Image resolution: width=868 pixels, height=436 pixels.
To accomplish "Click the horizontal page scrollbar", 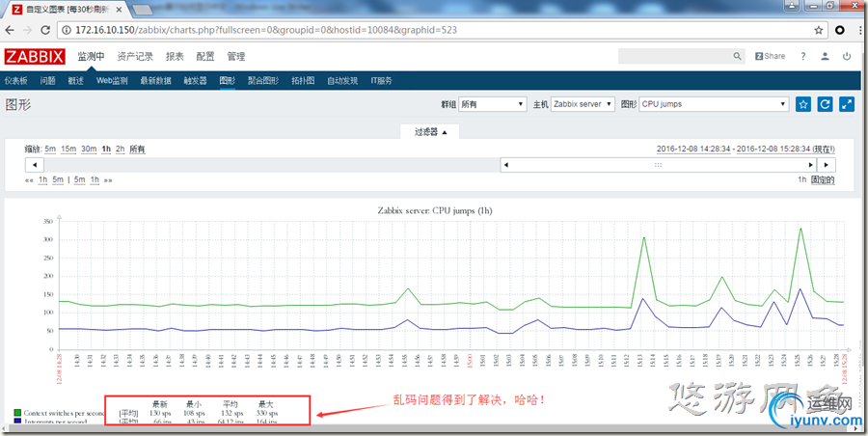I will 429,428.
